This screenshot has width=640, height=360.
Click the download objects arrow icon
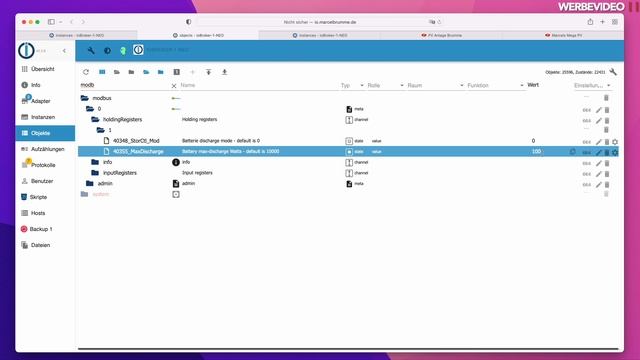click(224, 72)
